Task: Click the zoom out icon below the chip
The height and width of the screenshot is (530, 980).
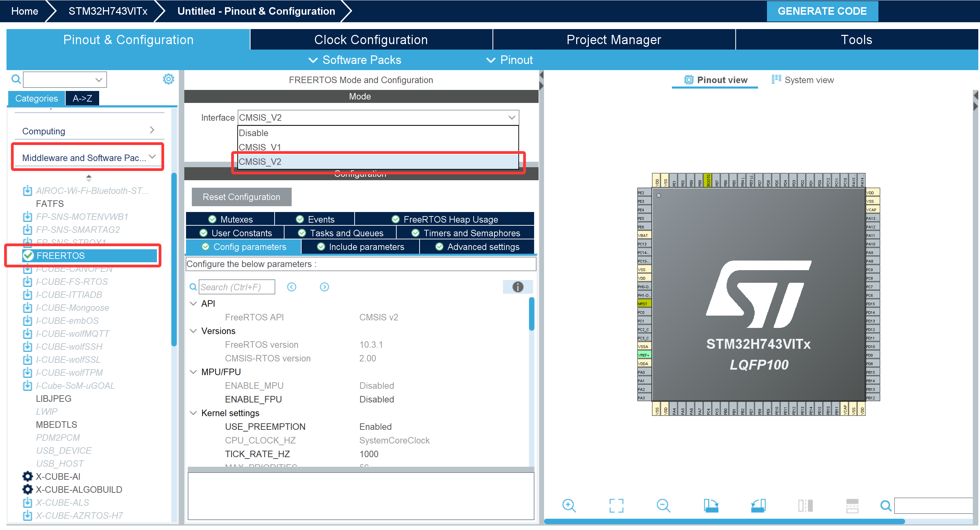Action: [x=663, y=506]
